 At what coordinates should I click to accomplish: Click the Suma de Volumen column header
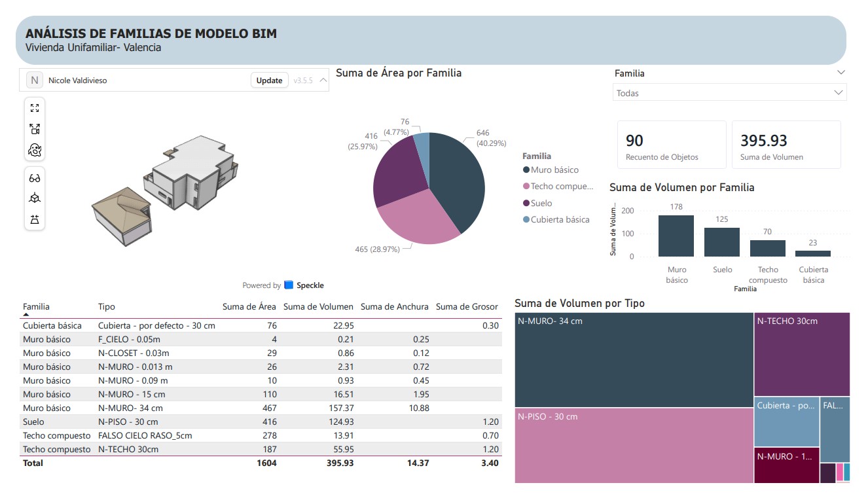point(318,306)
